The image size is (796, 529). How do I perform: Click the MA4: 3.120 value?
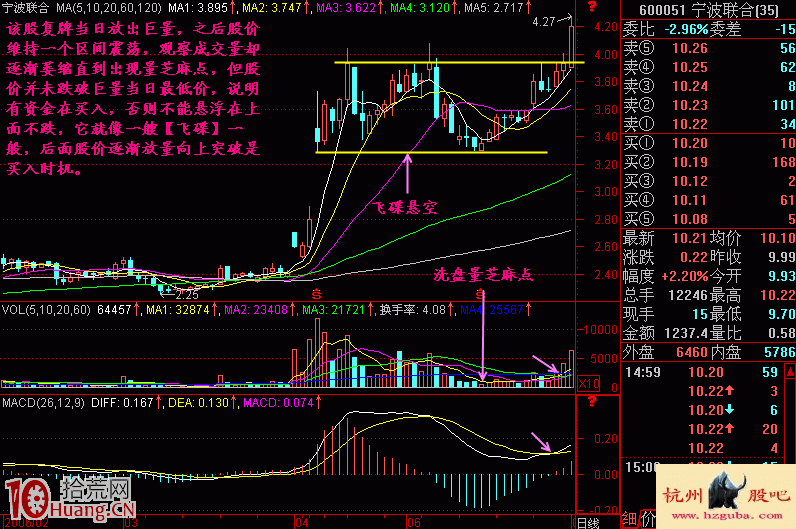click(x=420, y=8)
